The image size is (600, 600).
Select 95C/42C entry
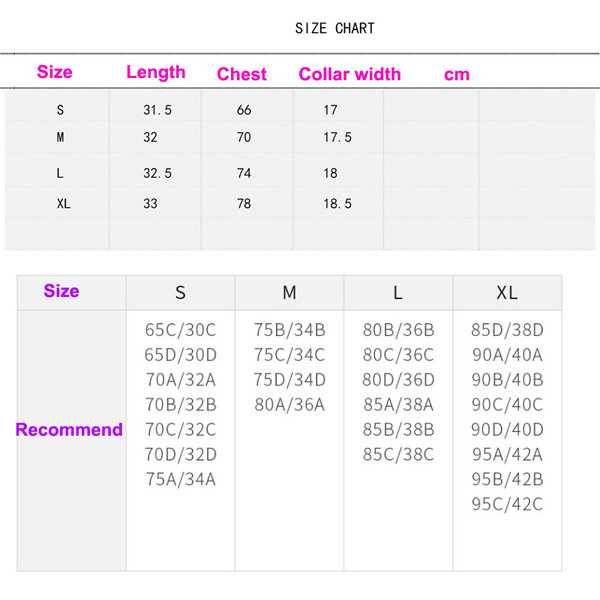click(507, 504)
